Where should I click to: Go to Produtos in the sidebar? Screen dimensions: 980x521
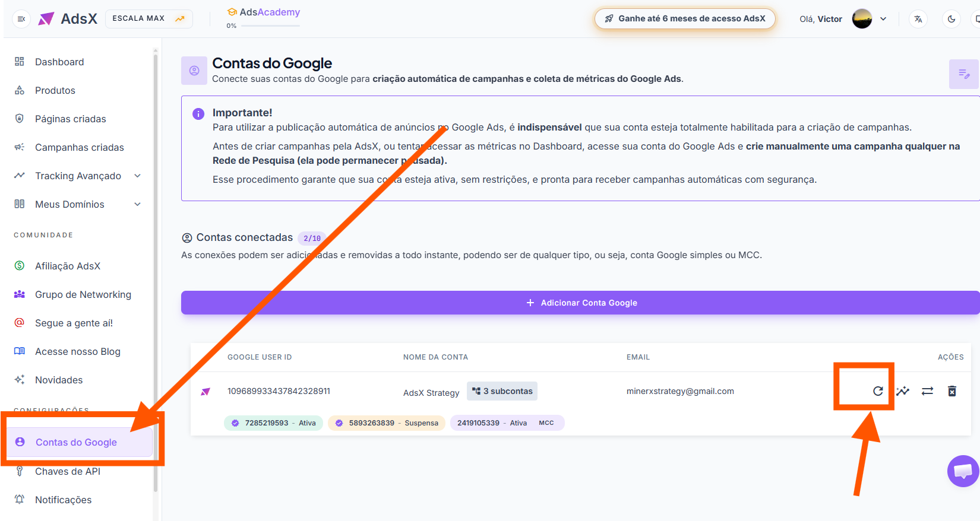pos(55,90)
